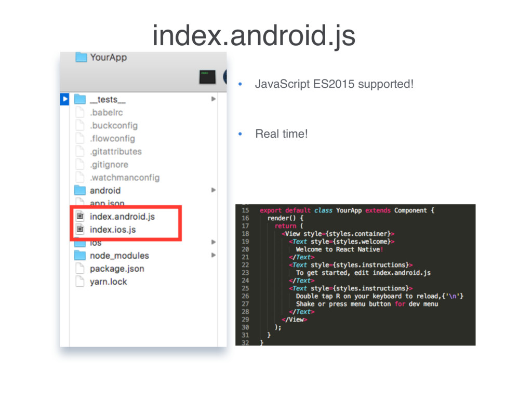Click line number 30 in code gutter
Screen dimensions: 532x399
click(245, 327)
